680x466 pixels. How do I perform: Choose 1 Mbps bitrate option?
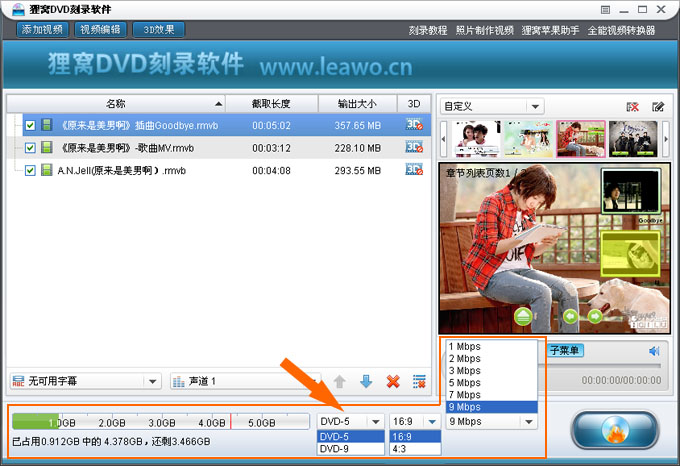click(x=492, y=346)
